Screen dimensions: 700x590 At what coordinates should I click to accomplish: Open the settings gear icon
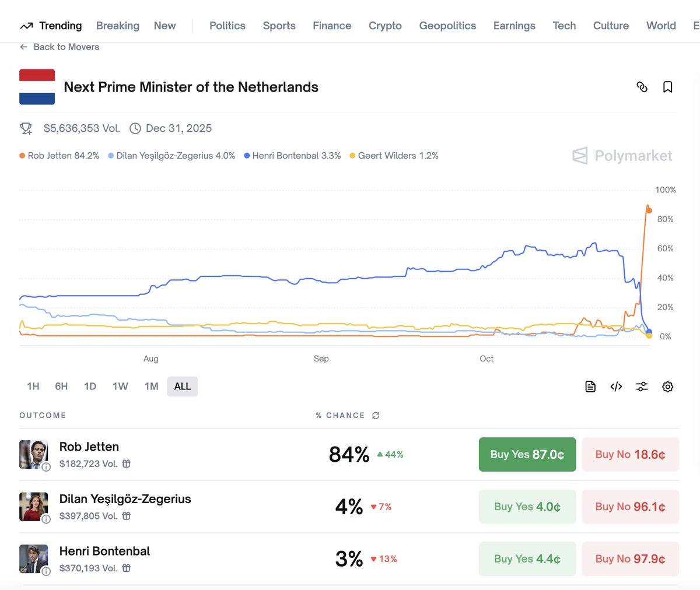pyautogui.click(x=668, y=387)
